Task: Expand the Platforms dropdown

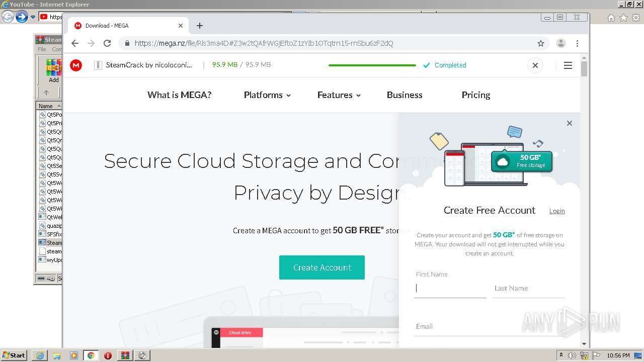Action: [267, 95]
